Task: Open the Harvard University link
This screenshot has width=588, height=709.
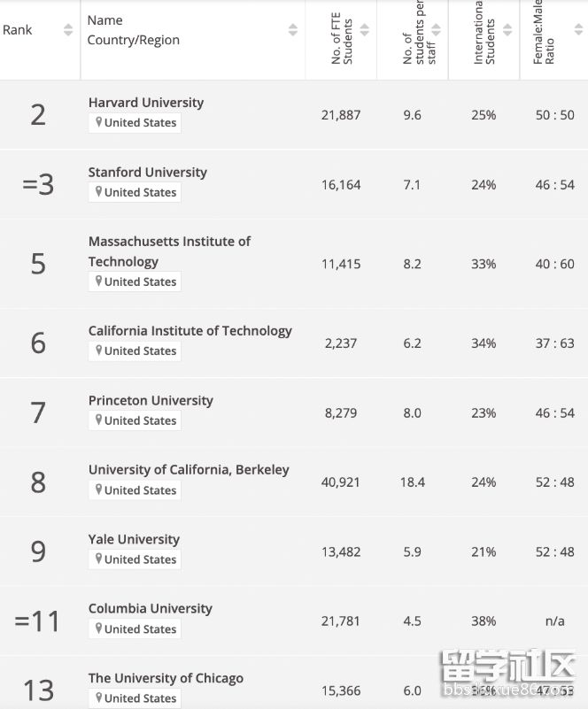Action: [146, 103]
